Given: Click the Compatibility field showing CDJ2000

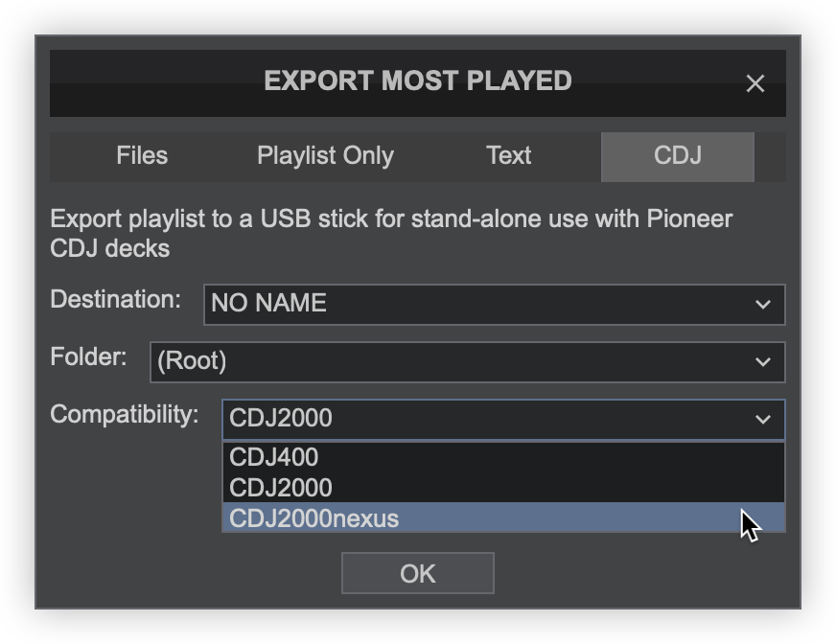Looking at the screenshot, I should click(479, 419).
